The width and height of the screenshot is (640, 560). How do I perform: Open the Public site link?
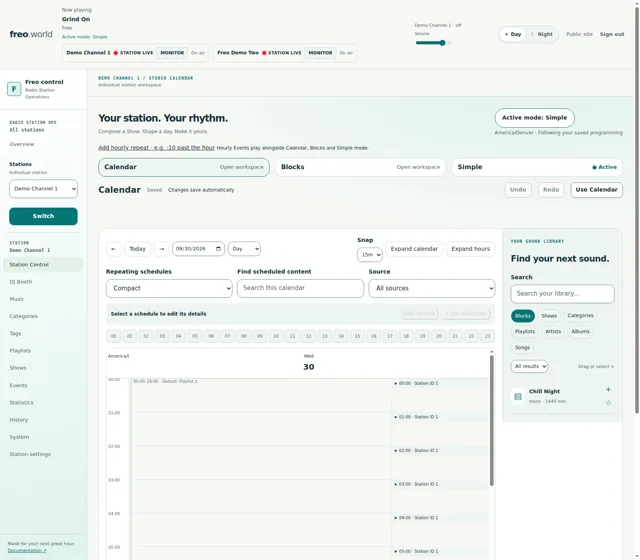click(x=579, y=34)
